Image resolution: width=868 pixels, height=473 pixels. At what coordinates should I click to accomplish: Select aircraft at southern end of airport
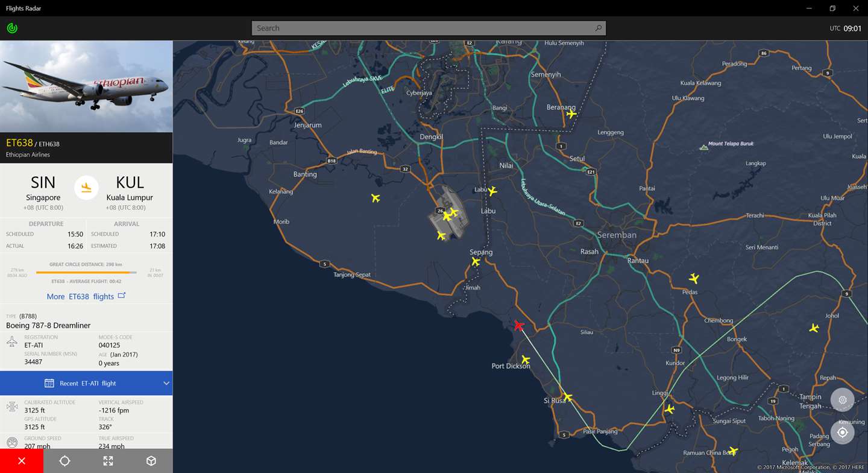pos(441,235)
